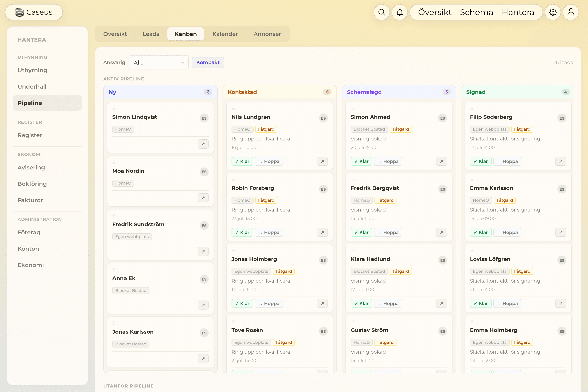Click ES avatar on Simon Ahmed card
The width and height of the screenshot is (588, 392).
[442, 118]
